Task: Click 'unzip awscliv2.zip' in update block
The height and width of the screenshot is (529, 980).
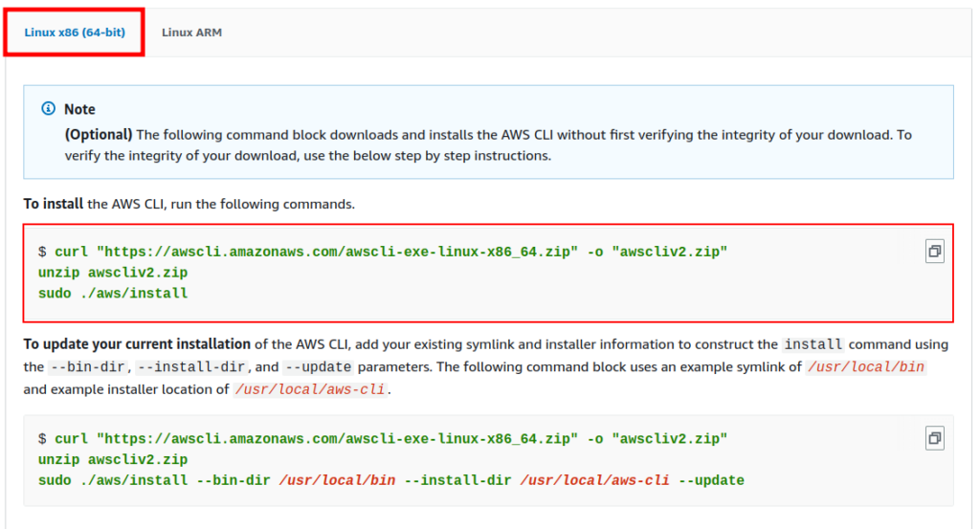Action: pyautogui.click(x=113, y=460)
